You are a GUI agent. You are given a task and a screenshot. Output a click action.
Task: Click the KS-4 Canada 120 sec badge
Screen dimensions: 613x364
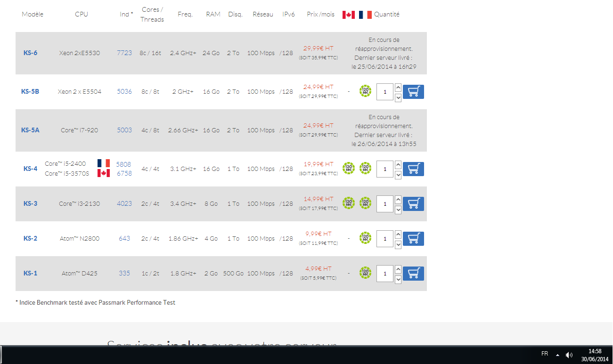pos(349,169)
